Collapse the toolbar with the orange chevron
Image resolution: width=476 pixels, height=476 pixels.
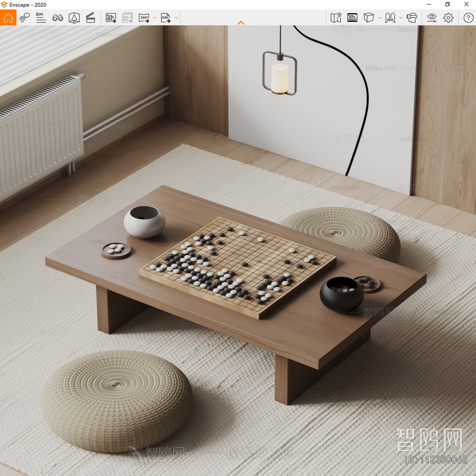click(x=241, y=23)
